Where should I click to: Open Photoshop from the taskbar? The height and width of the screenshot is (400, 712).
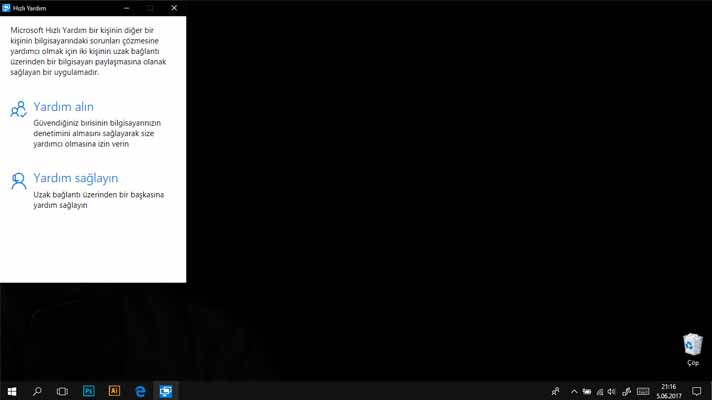(x=88, y=391)
